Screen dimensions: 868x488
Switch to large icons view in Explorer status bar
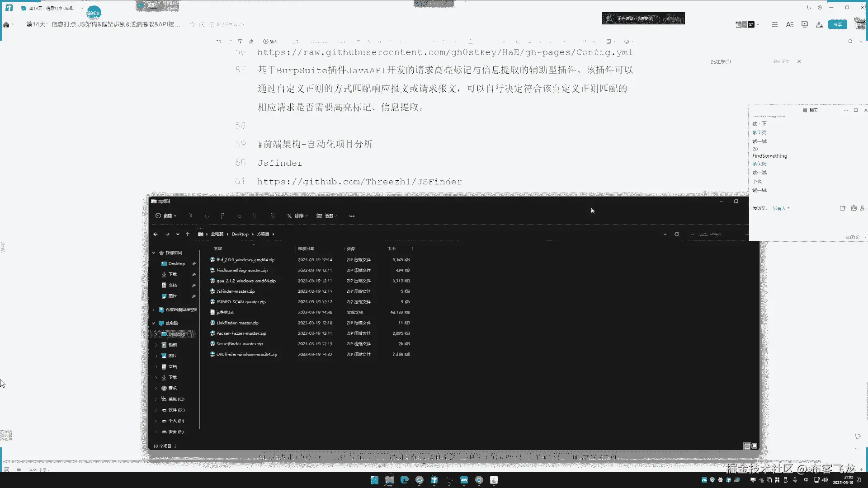click(x=755, y=446)
